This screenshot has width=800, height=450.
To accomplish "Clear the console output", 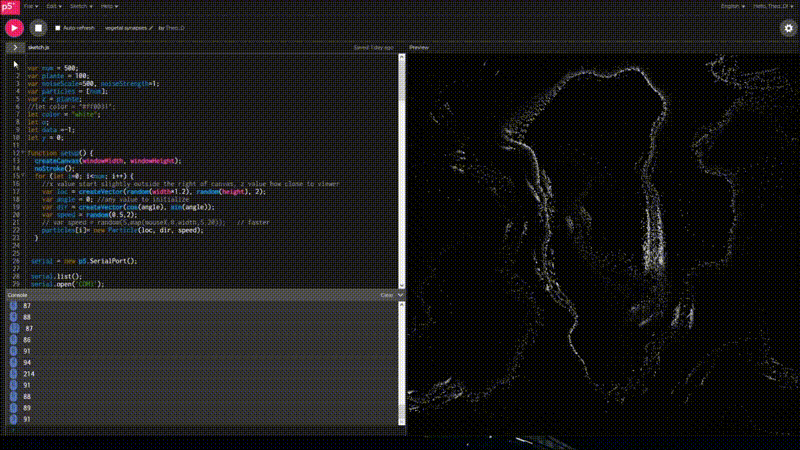I will tap(386, 295).
